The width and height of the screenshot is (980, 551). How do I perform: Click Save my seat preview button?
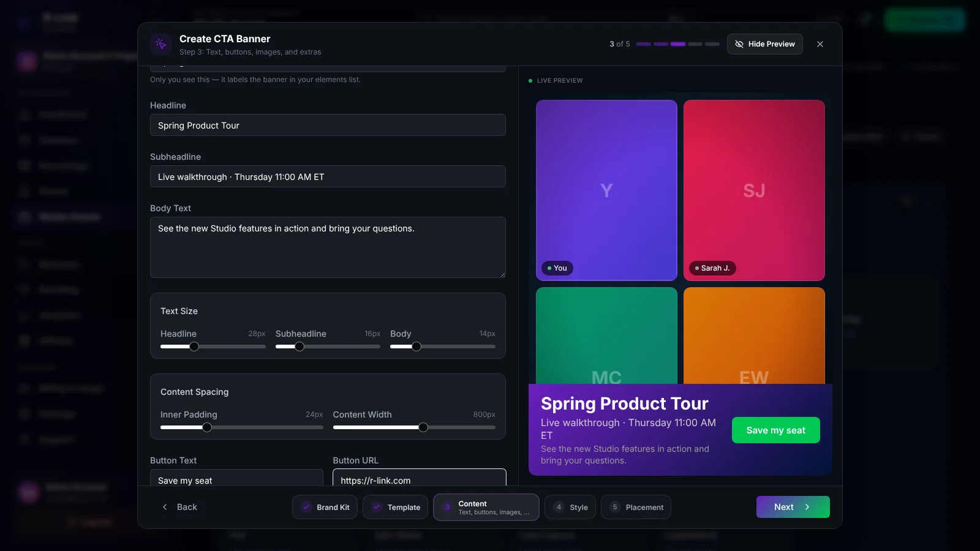tap(775, 430)
